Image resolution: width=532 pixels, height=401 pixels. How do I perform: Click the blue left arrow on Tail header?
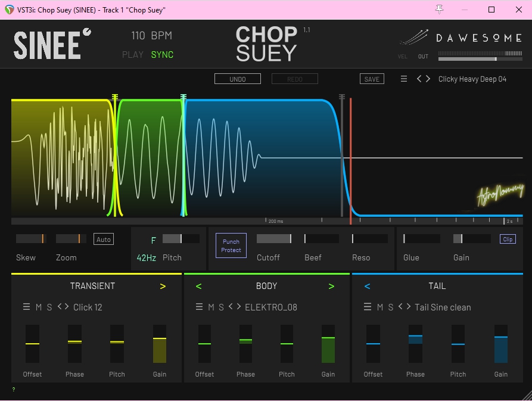(367, 287)
